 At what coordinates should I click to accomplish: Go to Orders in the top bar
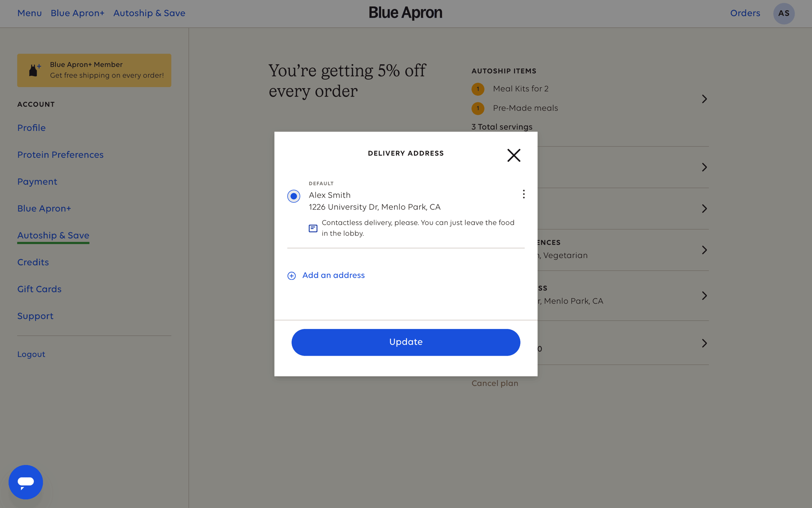(x=745, y=13)
